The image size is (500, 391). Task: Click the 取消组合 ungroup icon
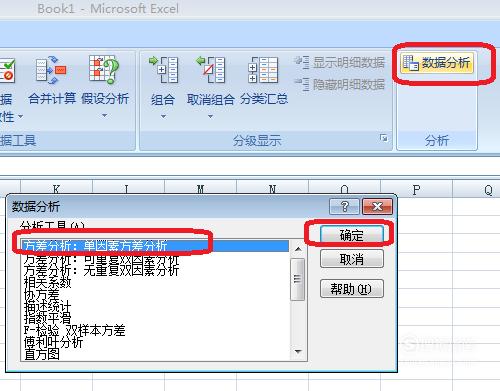(211, 70)
